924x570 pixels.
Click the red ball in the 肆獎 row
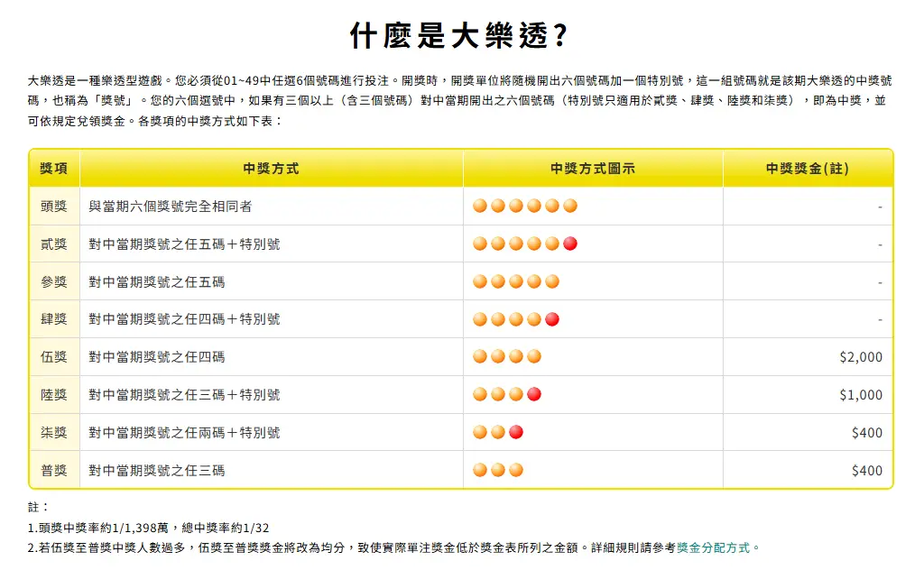point(552,319)
